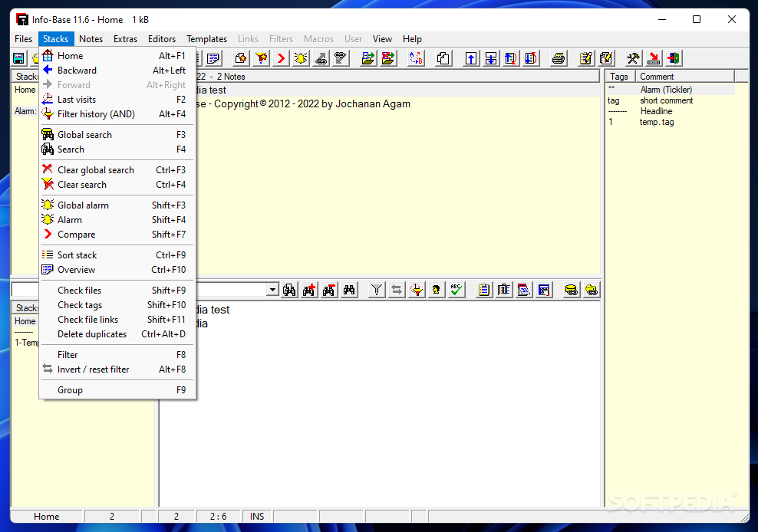Screen dimensions: 758x532
Task: Click the printer toolbar icon
Action: point(559,58)
